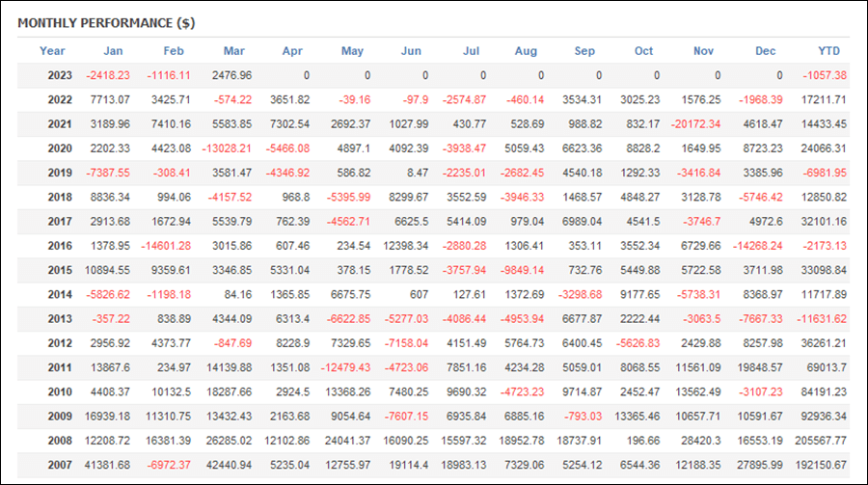Select the 2023 row label

(60, 75)
